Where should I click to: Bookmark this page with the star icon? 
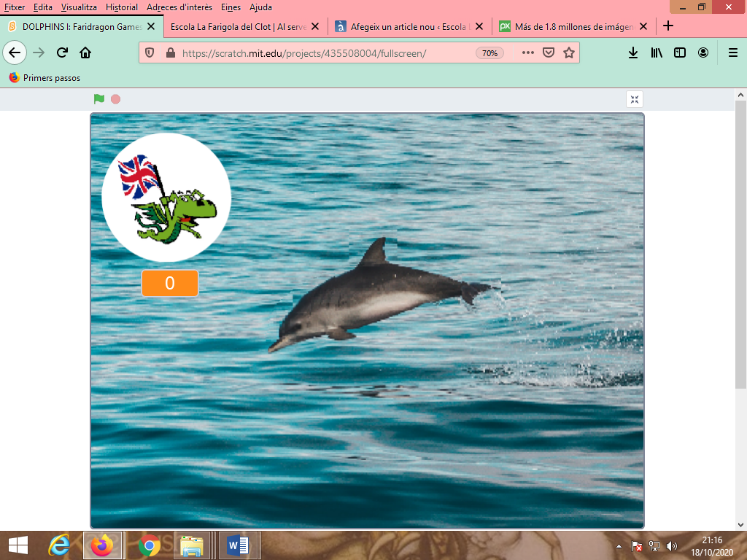pyautogui.click(x=569, y=52)
